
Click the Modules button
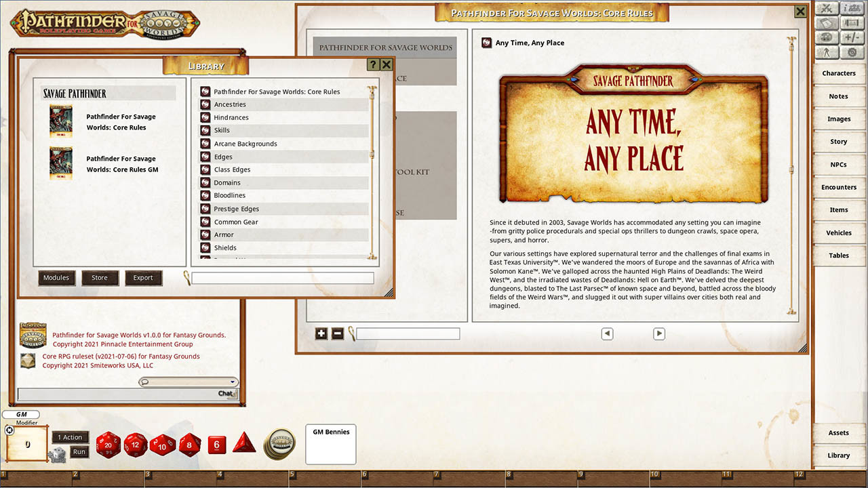(56, 277)
